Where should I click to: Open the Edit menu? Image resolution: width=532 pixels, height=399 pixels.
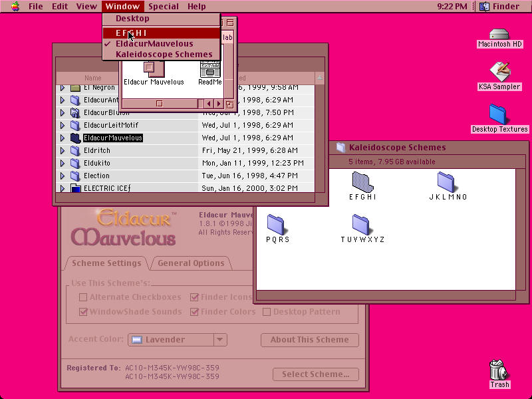tap(59, 6)
